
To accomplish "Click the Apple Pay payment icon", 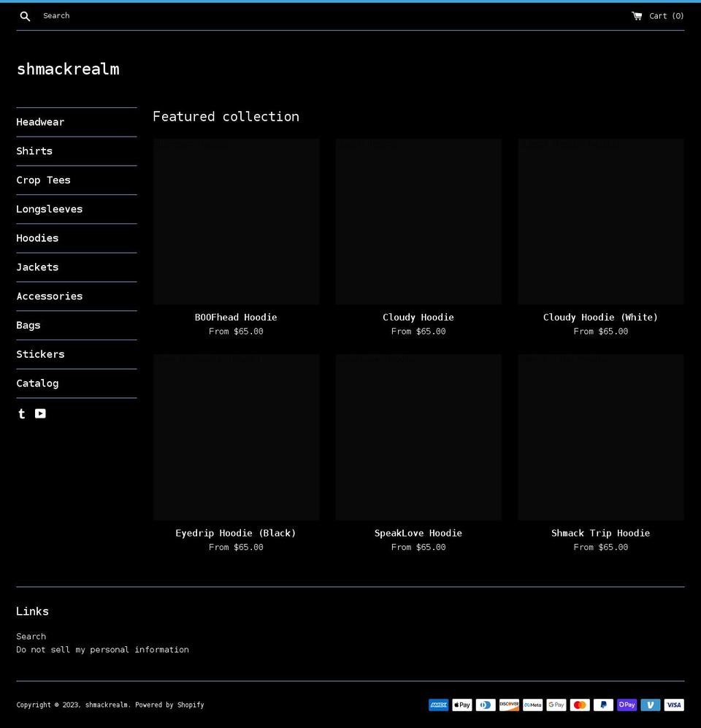I will tap(461, 705).
